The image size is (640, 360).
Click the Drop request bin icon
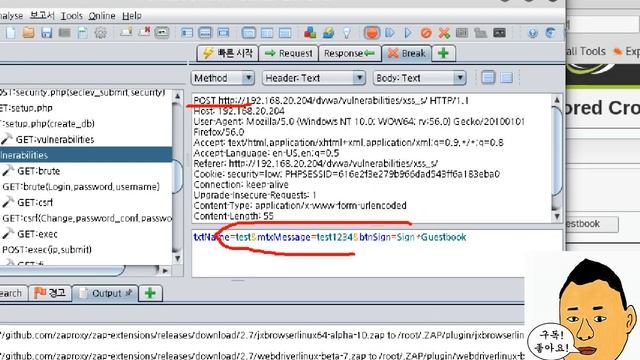tap(426, 33)
